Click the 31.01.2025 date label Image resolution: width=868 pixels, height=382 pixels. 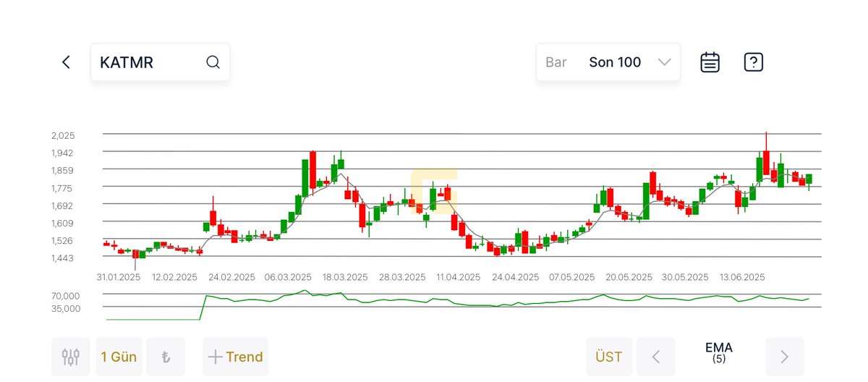click(119, 277)
